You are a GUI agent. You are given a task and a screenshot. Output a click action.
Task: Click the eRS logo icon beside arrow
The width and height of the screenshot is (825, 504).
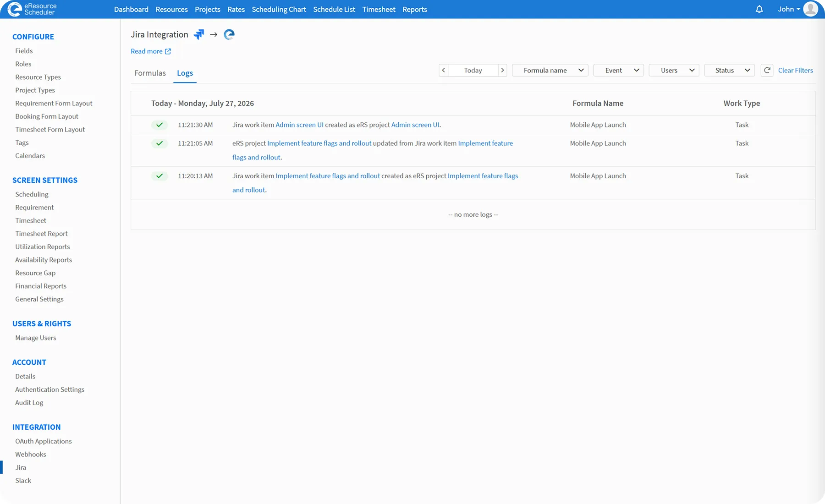tap(229, 34)
